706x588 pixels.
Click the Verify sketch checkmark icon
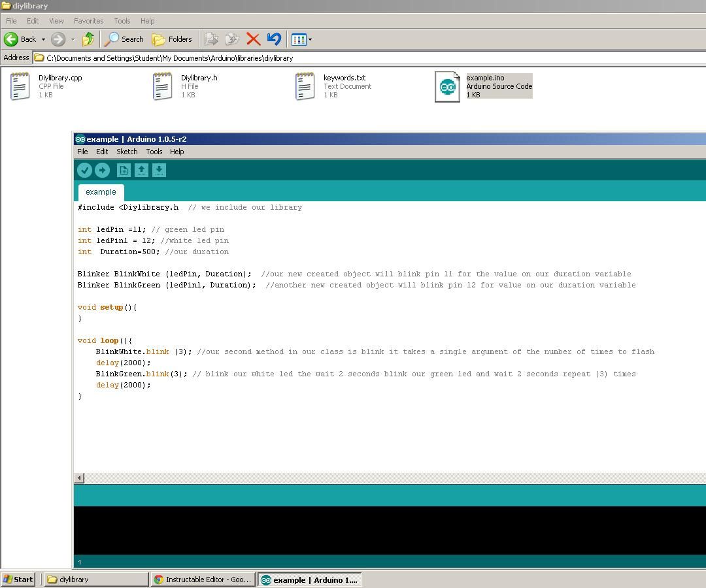85,170
